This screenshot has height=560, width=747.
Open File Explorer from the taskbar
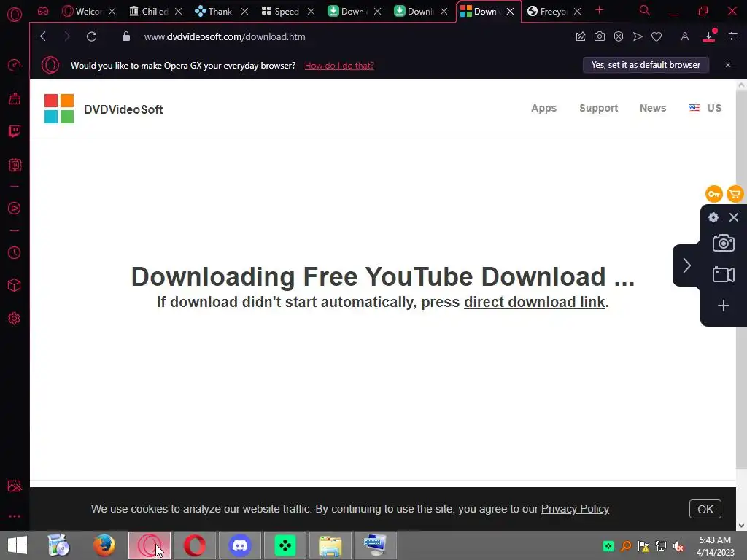pyautogui.click(x=330, y=545)
